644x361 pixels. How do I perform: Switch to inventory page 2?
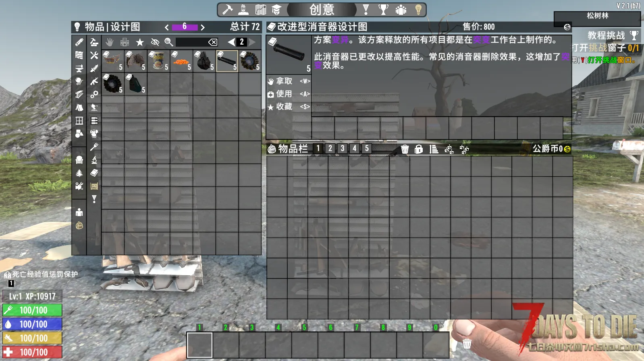coord(330,149)
